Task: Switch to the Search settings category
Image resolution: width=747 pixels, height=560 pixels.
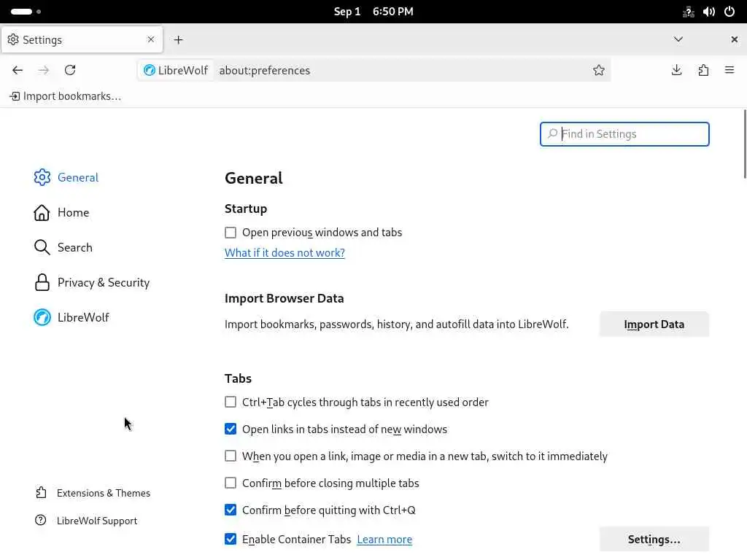Action: tap(74, 247)
